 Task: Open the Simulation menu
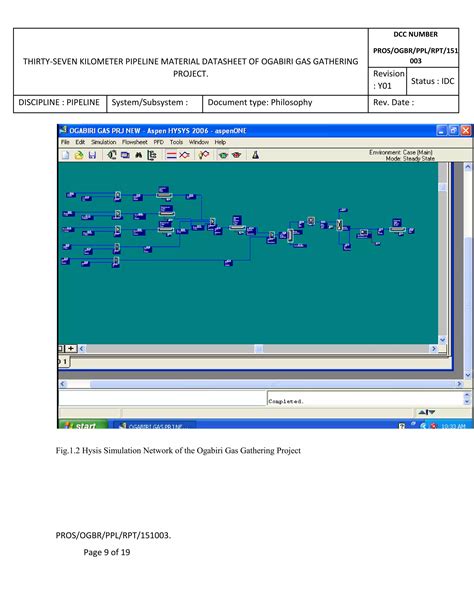104,142
